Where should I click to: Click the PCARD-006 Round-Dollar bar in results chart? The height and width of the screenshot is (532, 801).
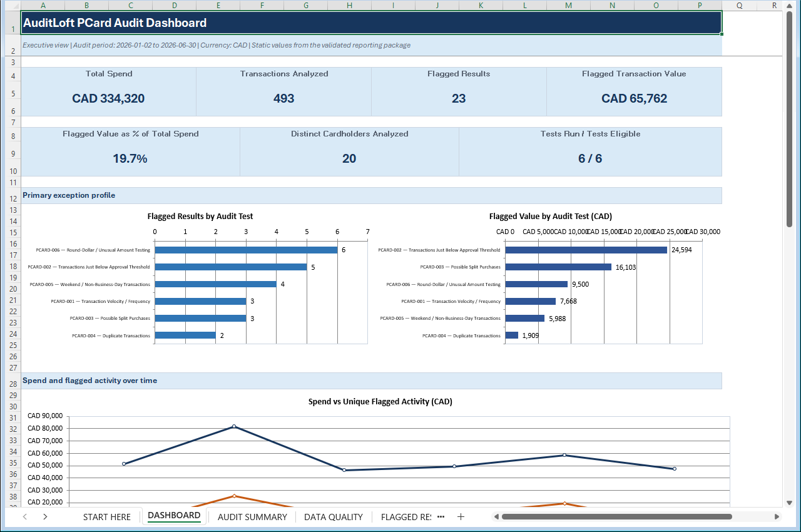pos(246,250)
